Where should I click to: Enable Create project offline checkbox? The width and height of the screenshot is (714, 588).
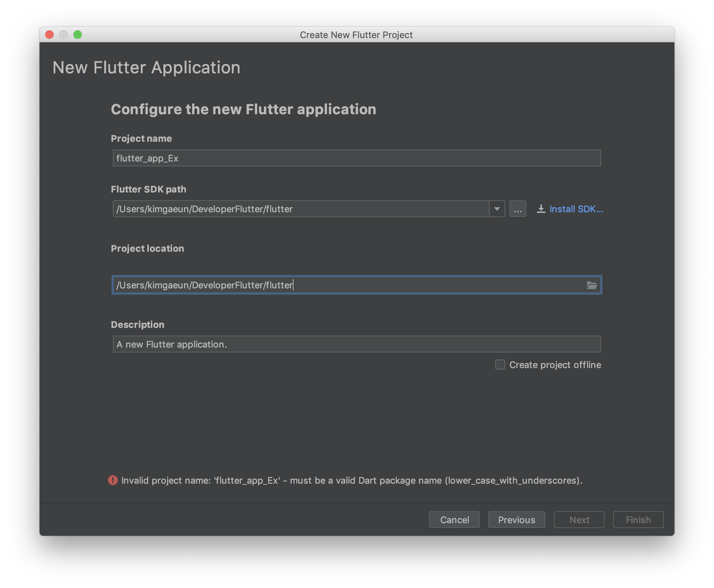500,365
